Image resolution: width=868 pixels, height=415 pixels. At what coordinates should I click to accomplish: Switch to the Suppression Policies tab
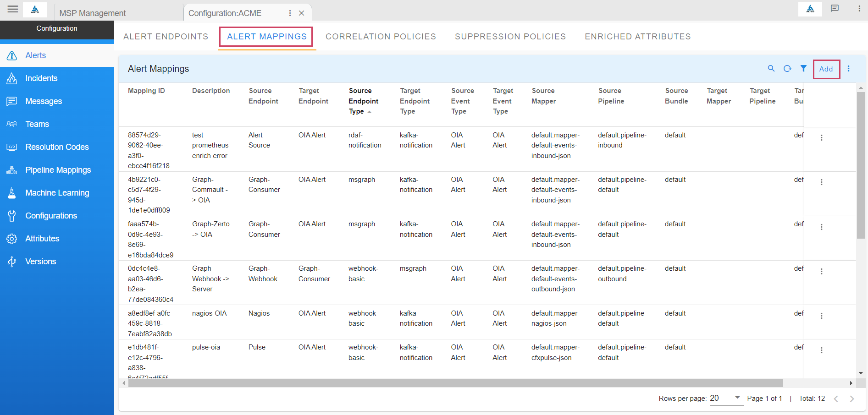[510, 37]
